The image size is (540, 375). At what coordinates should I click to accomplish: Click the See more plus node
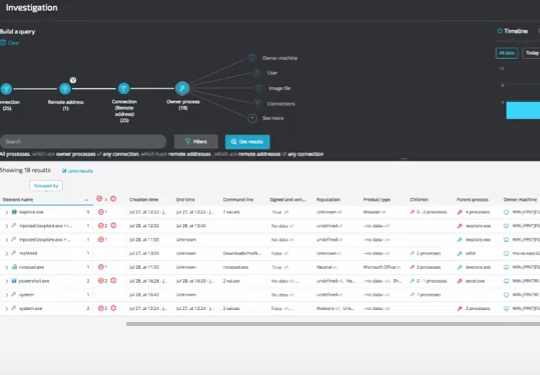252,118
